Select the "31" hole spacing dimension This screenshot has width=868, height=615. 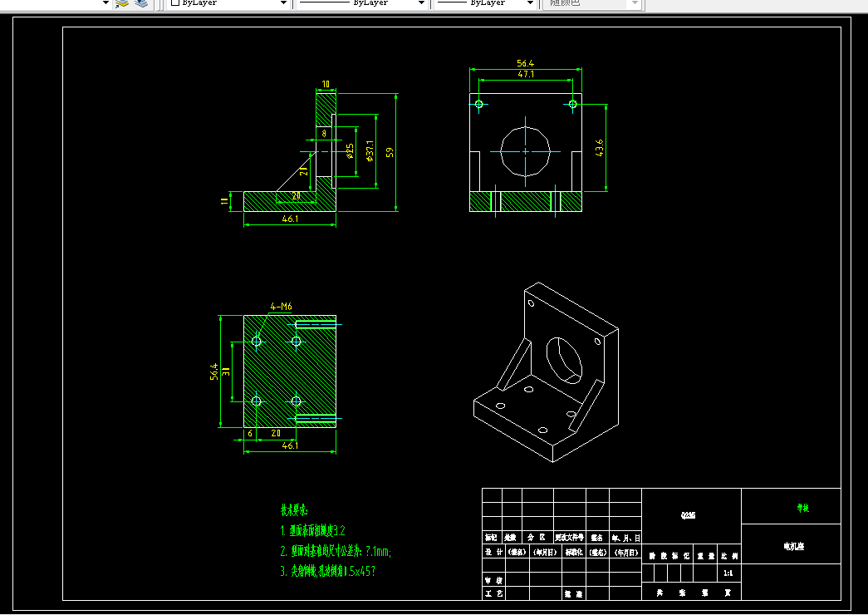coord(226,371)
